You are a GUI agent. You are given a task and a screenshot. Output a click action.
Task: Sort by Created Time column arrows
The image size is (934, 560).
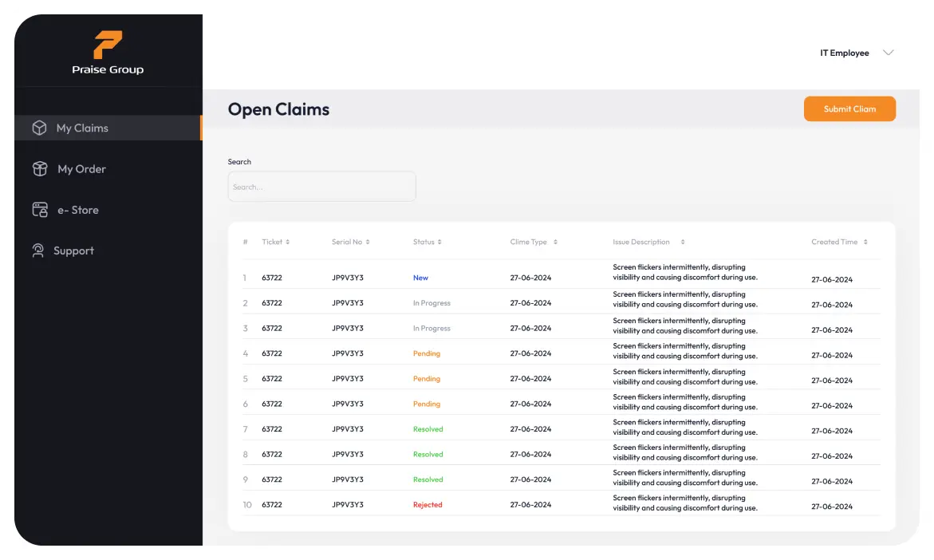865,242
